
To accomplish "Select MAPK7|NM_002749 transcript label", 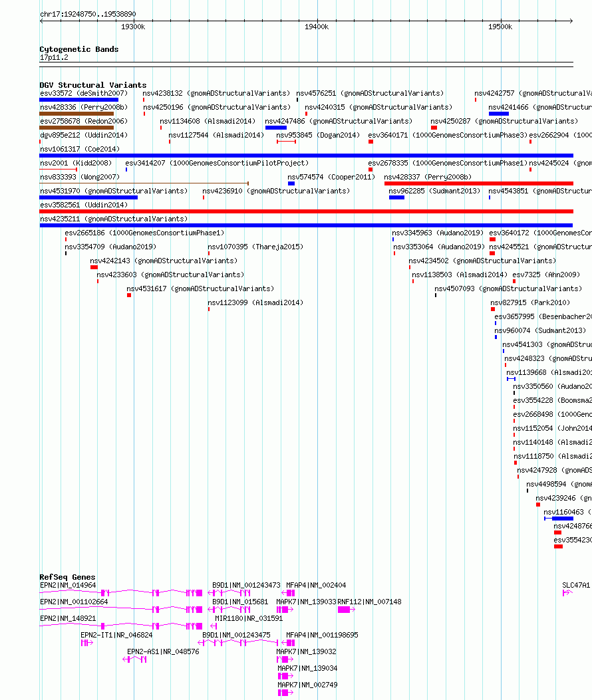I will (307, 684).
